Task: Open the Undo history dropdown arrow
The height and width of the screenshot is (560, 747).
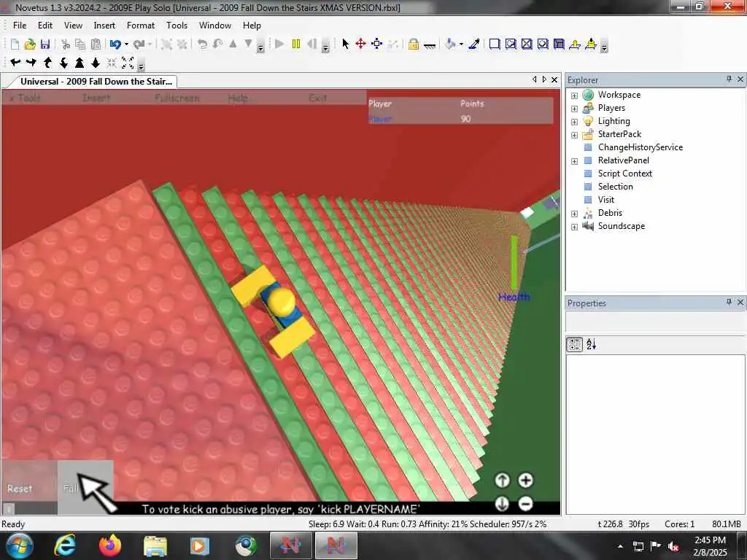Action: 126,44
